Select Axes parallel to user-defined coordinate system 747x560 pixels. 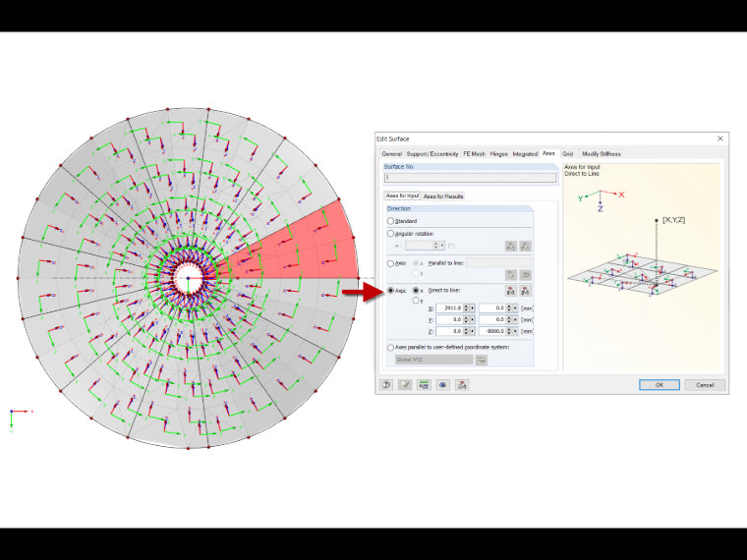[x=390, y=347]
